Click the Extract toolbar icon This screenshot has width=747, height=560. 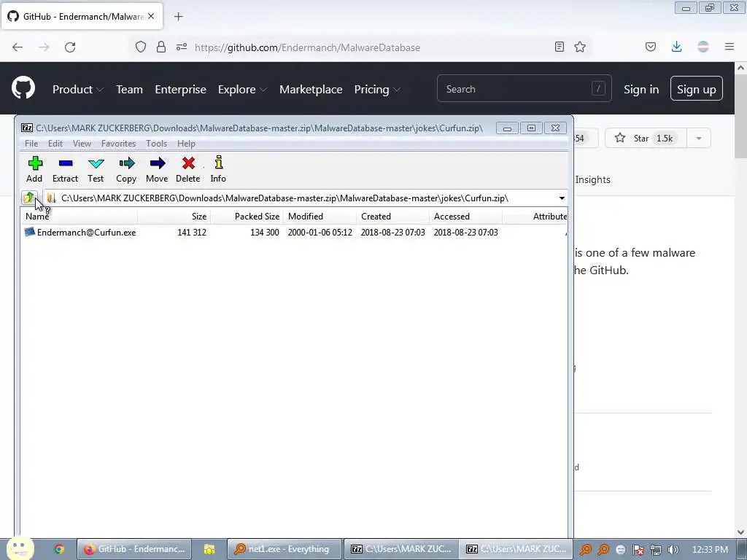[x=65, y=169]
